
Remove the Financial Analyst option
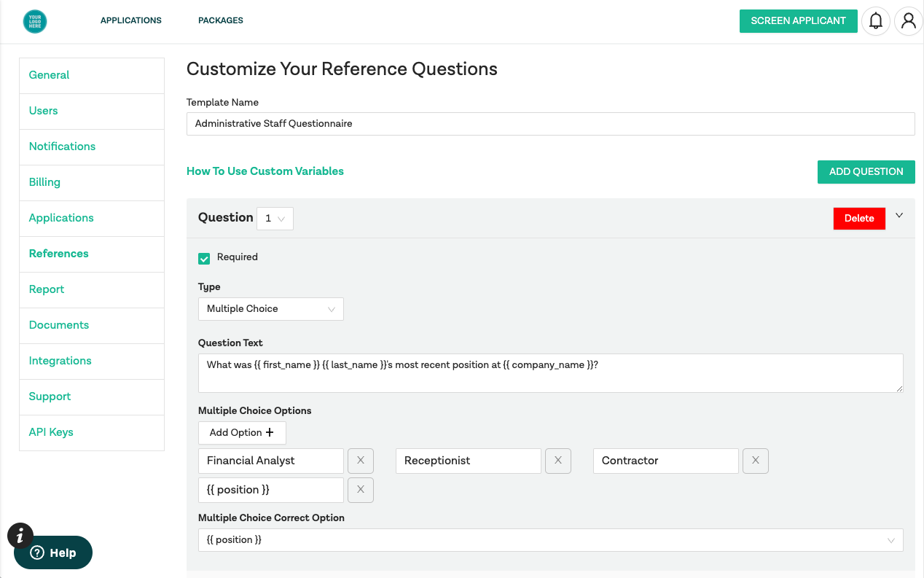pos(361,461)
